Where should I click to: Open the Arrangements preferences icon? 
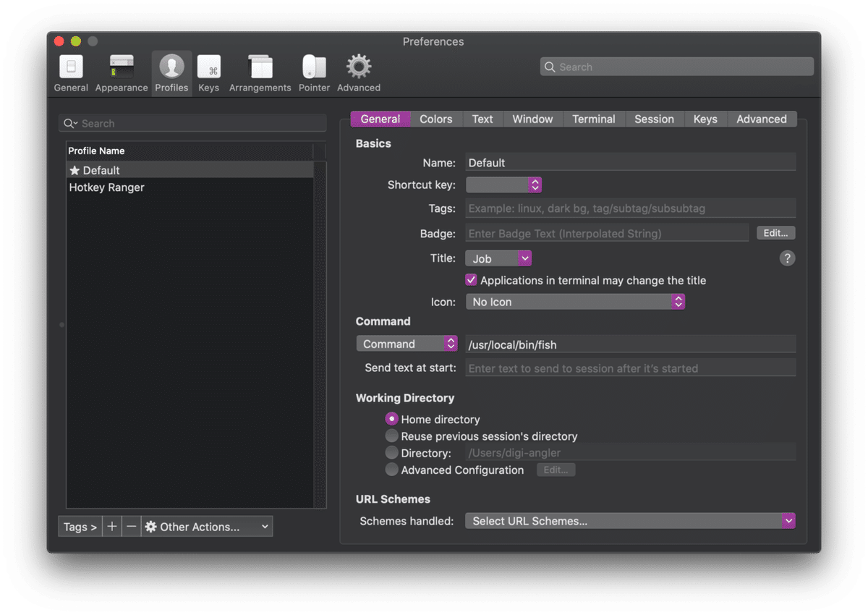click(260, 74)
